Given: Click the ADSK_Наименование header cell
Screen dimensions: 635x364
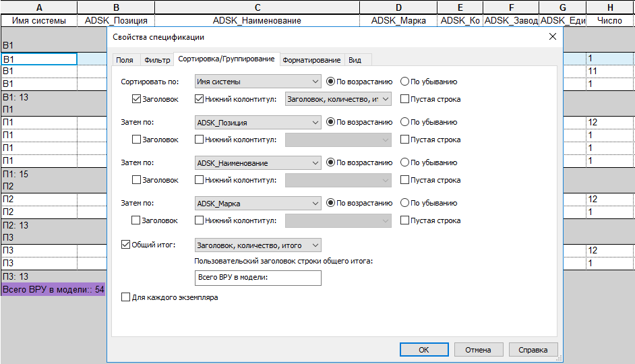Looking at the screenshot, I should (x=257, y=21).
